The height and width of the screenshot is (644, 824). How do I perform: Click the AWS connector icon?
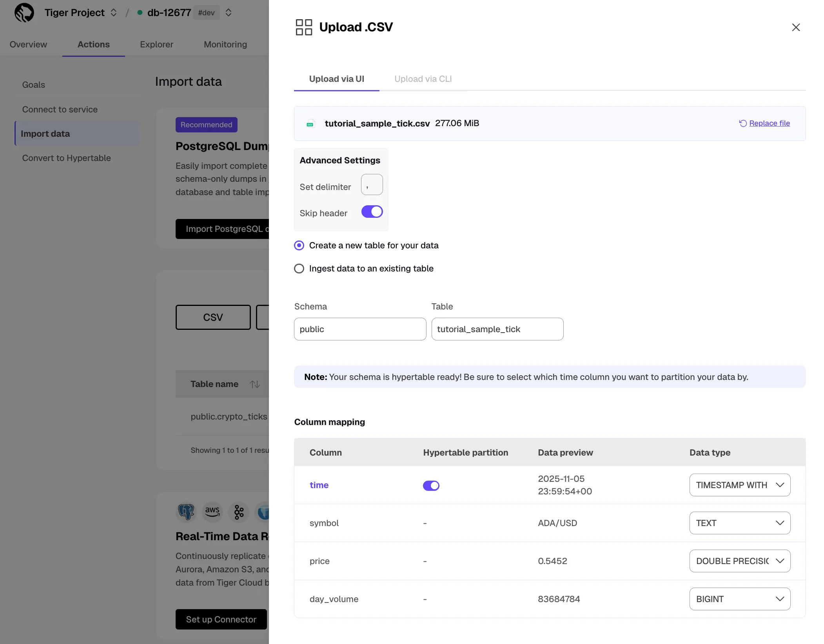[x=212, y=512]
